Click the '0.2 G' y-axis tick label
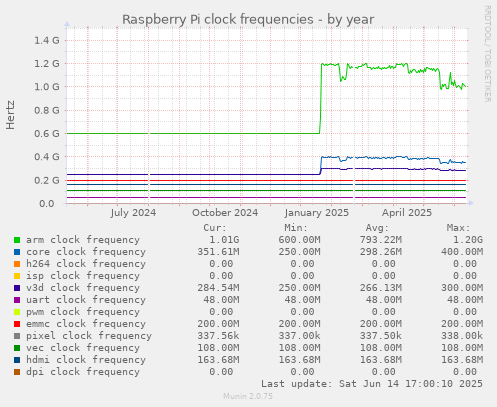This screenshot has width=497, height=407. click(x=47, y=180)
